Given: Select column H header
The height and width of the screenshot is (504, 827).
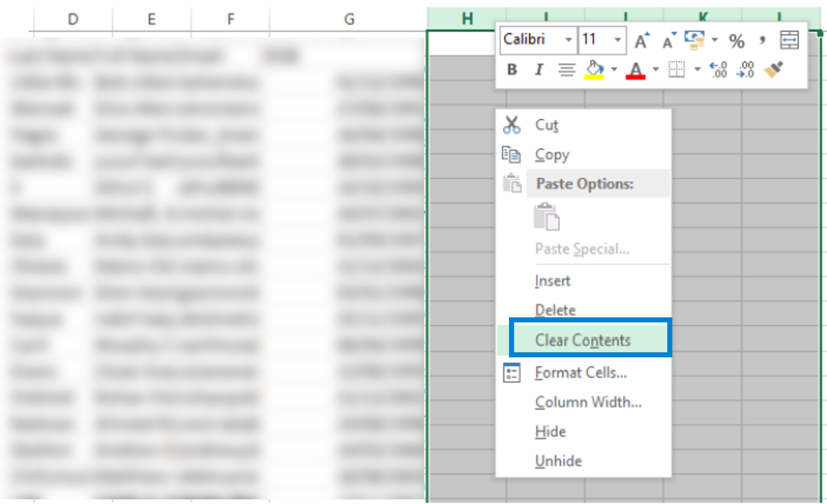Looking at the screenshot, I should tap(467, 18).
